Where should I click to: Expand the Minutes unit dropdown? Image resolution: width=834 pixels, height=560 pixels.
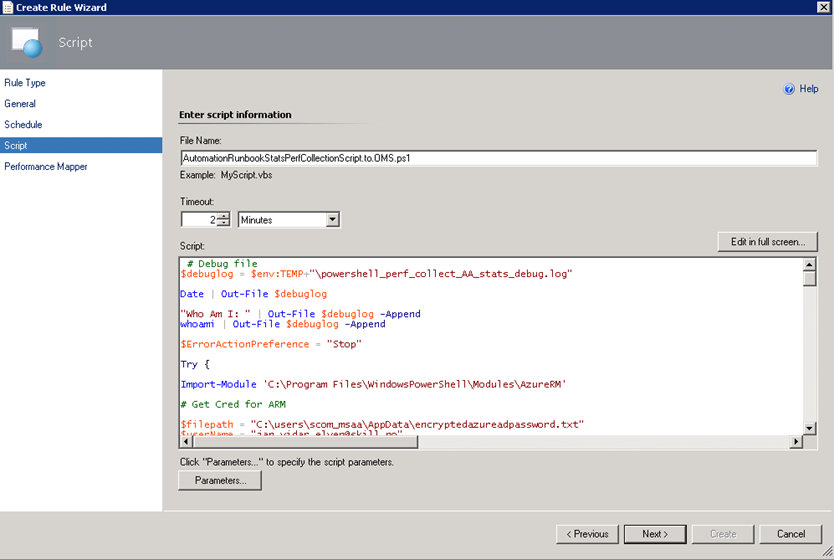(x=333, y=220)
